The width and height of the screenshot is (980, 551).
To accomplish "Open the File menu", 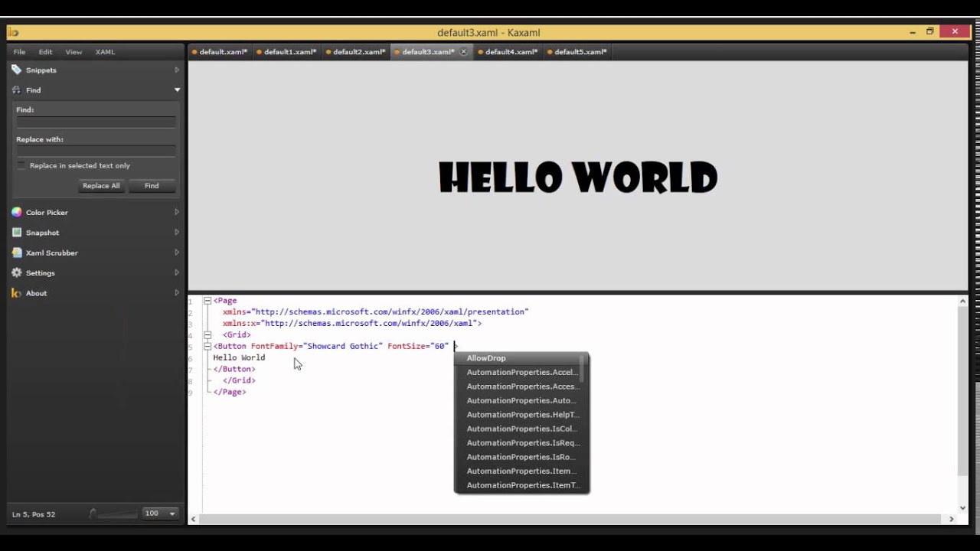I will [x=19, y=52].
